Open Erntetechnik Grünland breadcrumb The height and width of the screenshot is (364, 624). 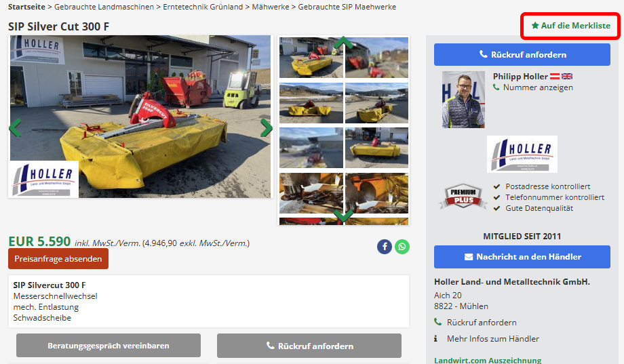coord(203,7)
